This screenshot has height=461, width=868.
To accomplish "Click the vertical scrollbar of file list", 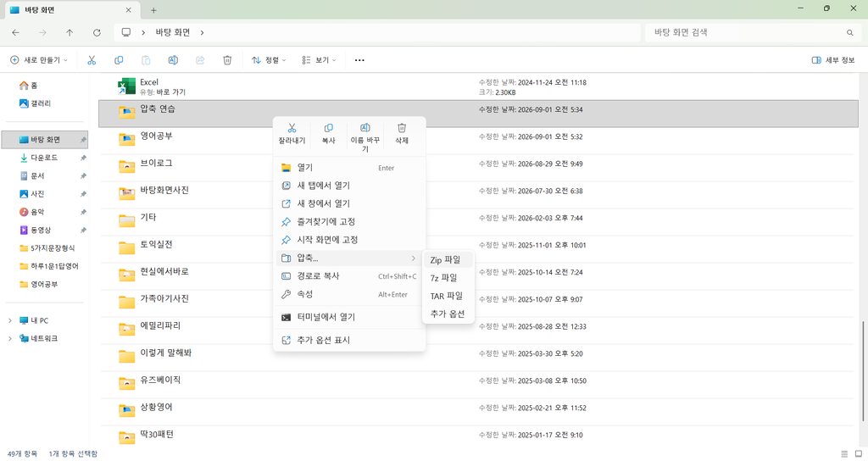I will pyautogui.click(x=863, y=371).
